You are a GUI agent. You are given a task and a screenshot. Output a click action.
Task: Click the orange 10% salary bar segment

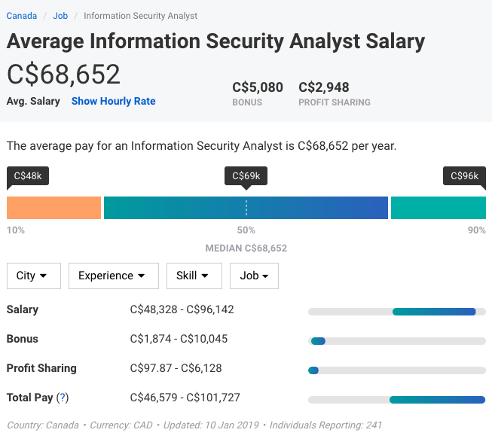point(53,208)
